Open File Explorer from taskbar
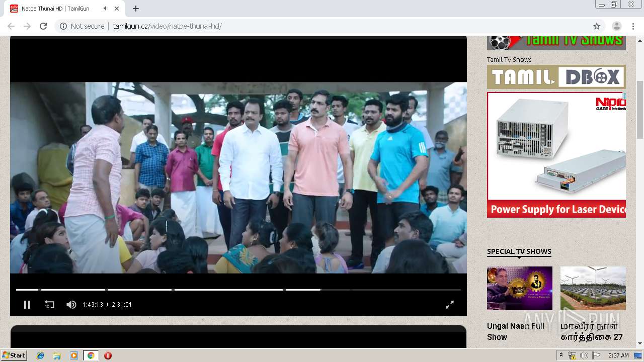The height and width of the screenshot is (362, 644). [57, 355]
